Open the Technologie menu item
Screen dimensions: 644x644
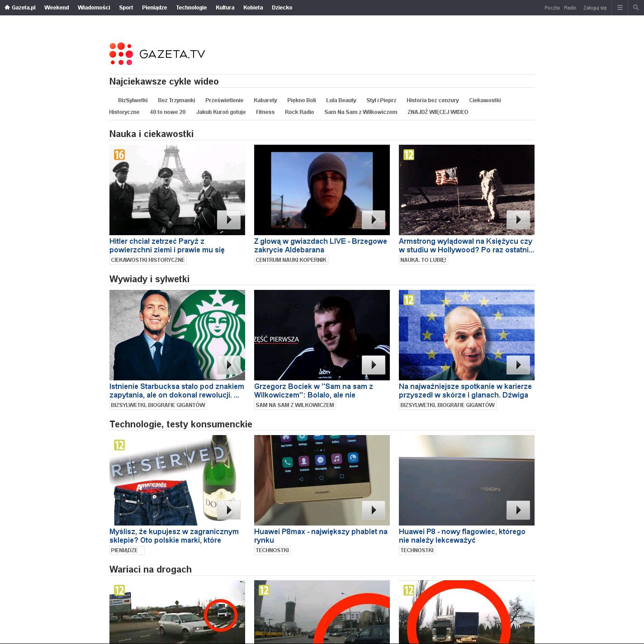pyautogui.click(x=191, y=8)
